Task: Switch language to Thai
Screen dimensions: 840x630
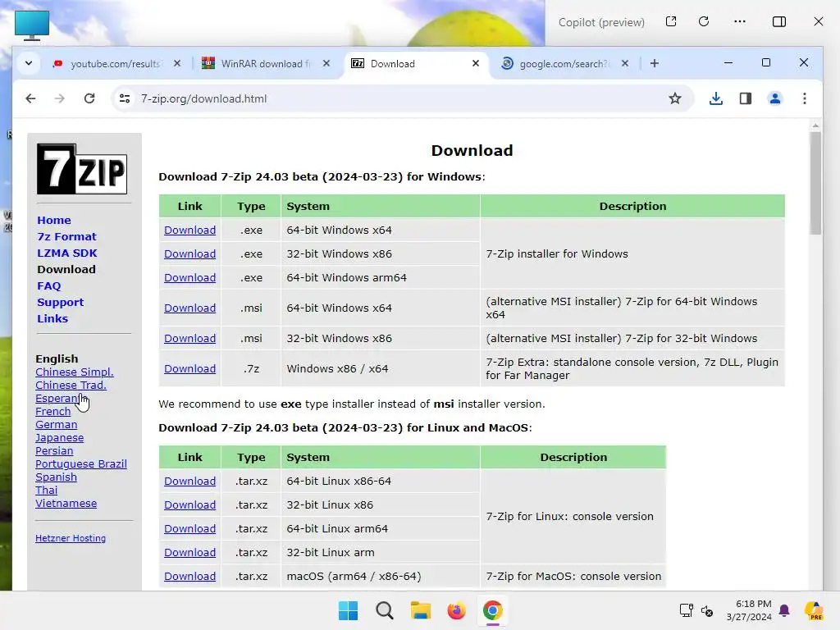Action: point(46,491)
